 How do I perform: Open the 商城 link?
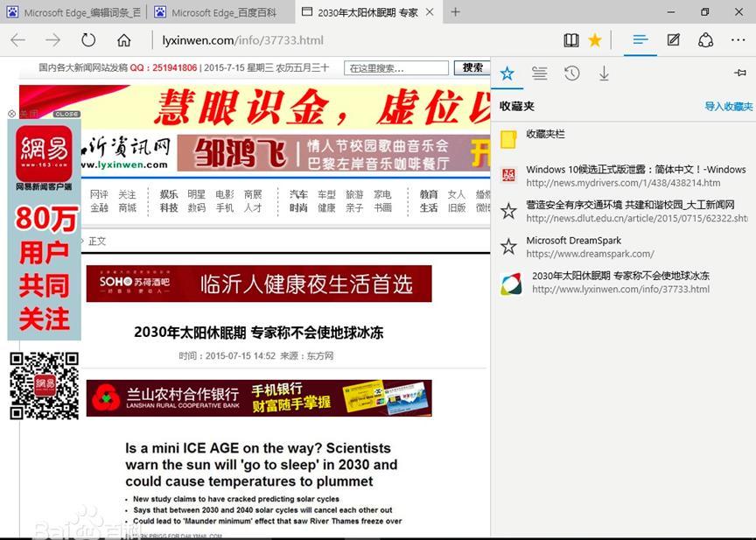[x=127, y=207]
